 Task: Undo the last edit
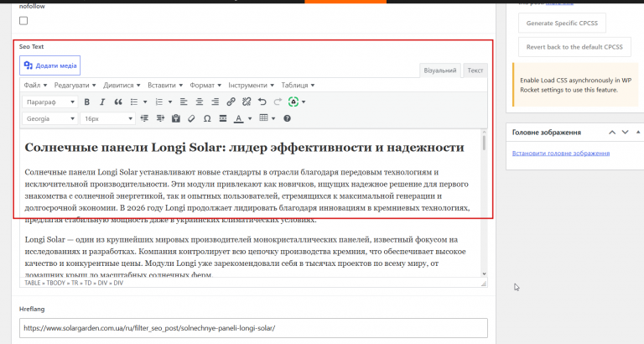click(262, 102)
